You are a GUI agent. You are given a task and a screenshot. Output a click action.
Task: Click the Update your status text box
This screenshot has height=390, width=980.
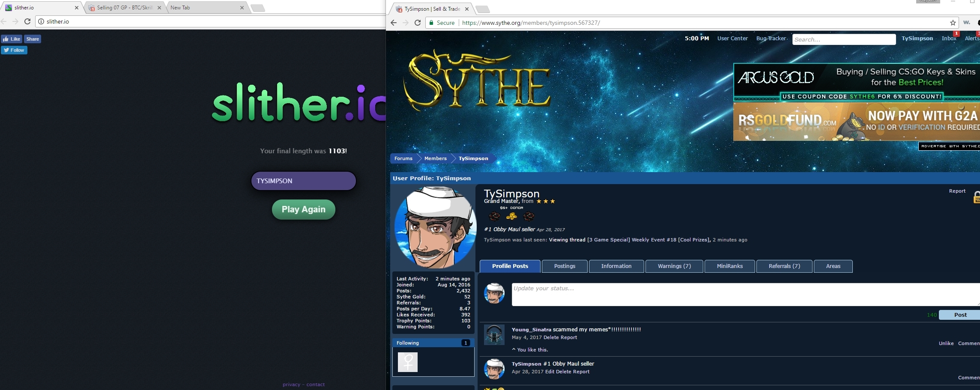(x=746, y=294)
